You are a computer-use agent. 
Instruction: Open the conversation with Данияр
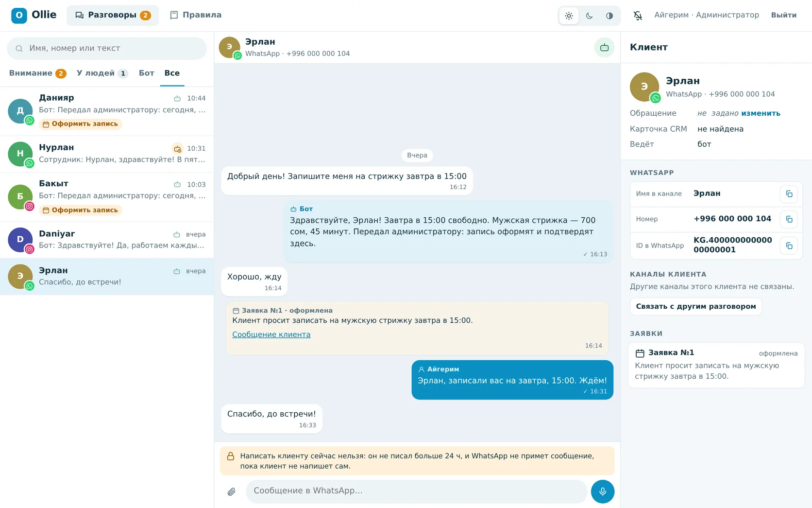pos(107,111)
